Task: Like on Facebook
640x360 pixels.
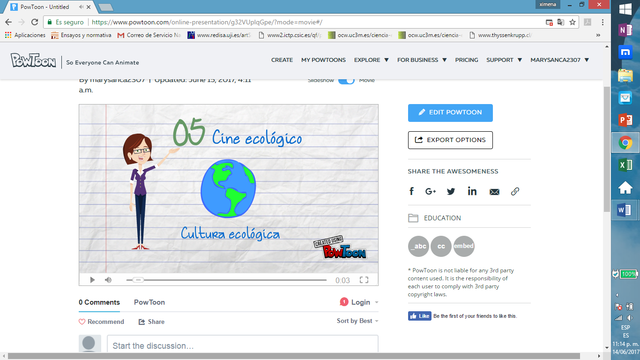Action: (x=420, y=316)
